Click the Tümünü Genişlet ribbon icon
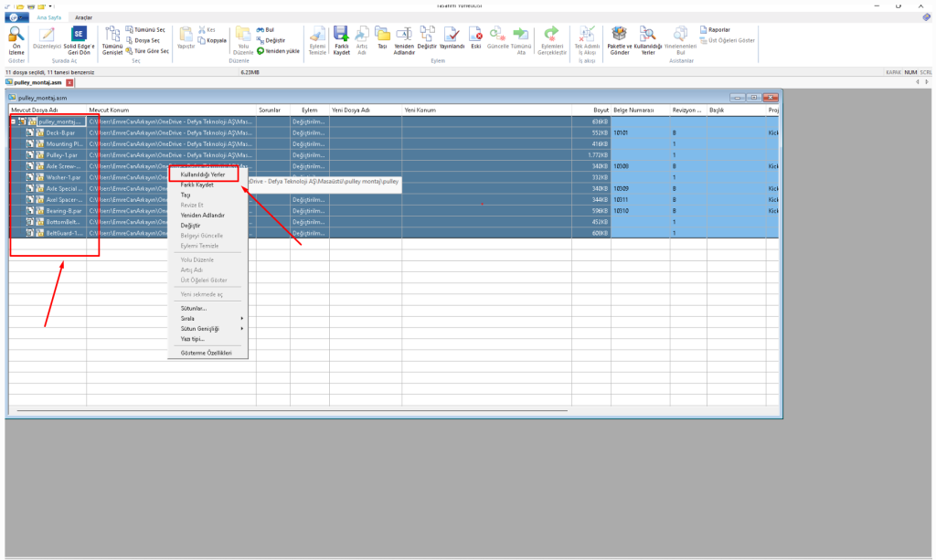936x560 pixels. (x=112, y=35)
